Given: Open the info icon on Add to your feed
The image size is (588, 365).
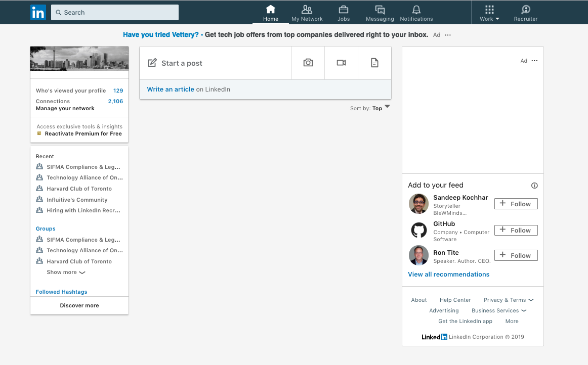Looking at the screenshot, I should 534,186.
